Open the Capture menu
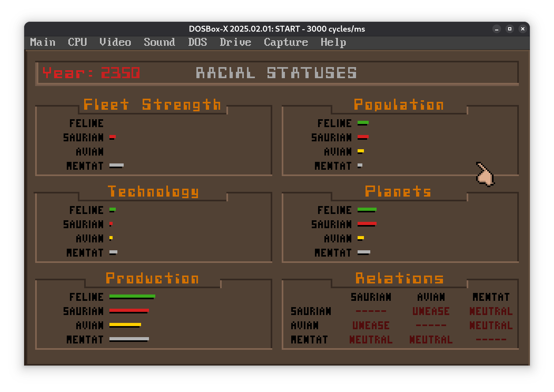The image size is (554, 392). pos(286,42)
